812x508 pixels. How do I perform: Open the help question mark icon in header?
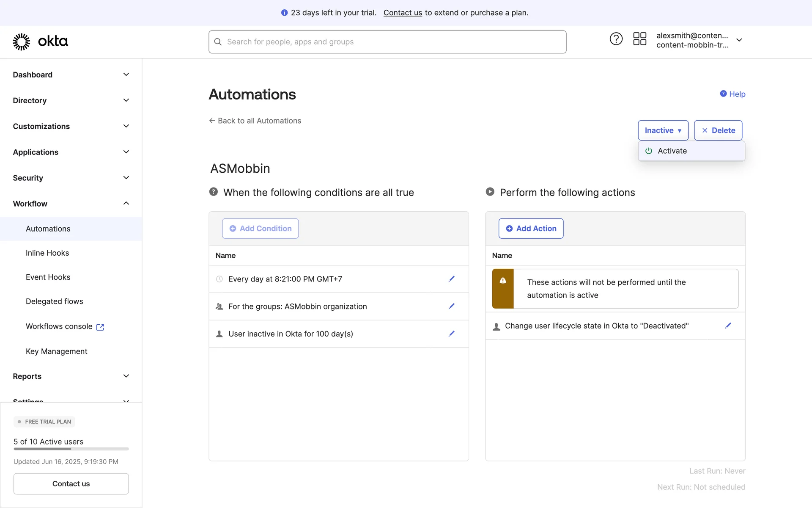(x=616, y=39)
